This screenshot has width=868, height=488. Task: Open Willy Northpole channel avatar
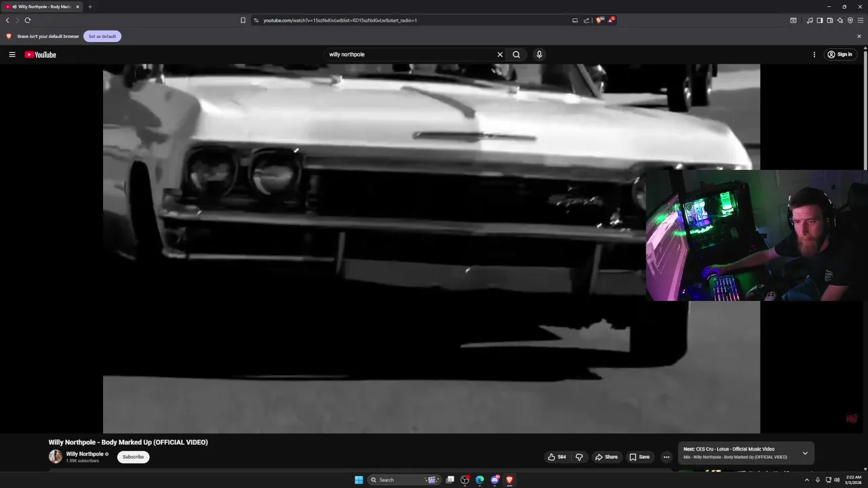click(55, 457)
